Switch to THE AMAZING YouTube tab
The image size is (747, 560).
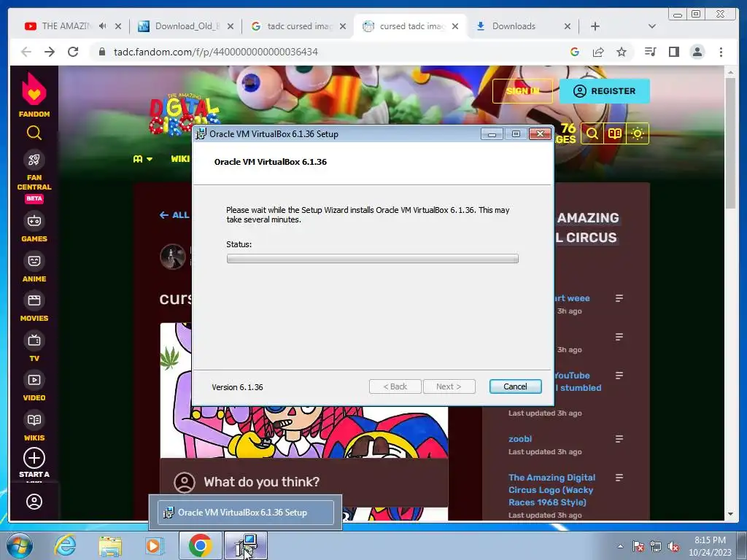[65, 26]
